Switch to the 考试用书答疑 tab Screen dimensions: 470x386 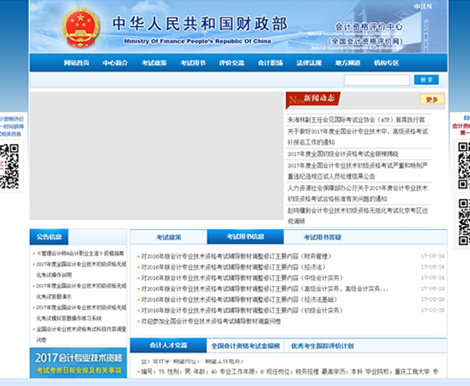[x=322, y=237]
